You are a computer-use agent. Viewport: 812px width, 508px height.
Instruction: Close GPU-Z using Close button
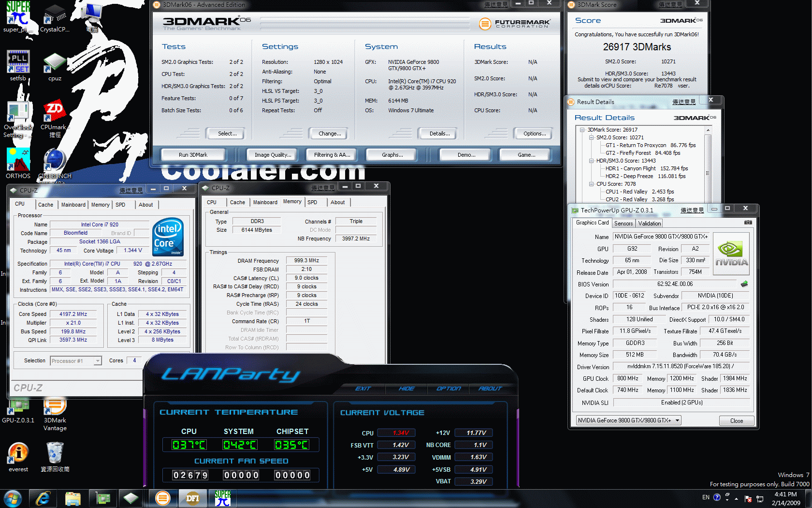click(736, 420)
